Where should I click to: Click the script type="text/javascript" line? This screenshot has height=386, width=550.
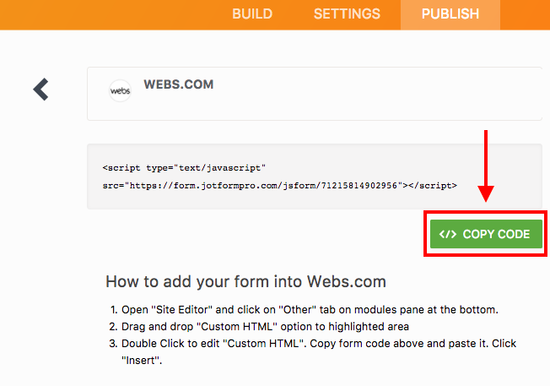click(x=184, y=168)
